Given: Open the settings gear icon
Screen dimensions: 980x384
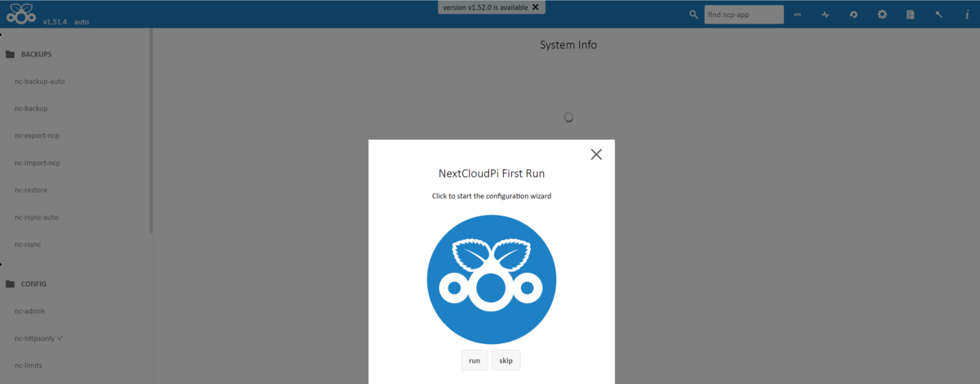Looking at the screenshot, I should pyautogui.click(x=882, y=15).
